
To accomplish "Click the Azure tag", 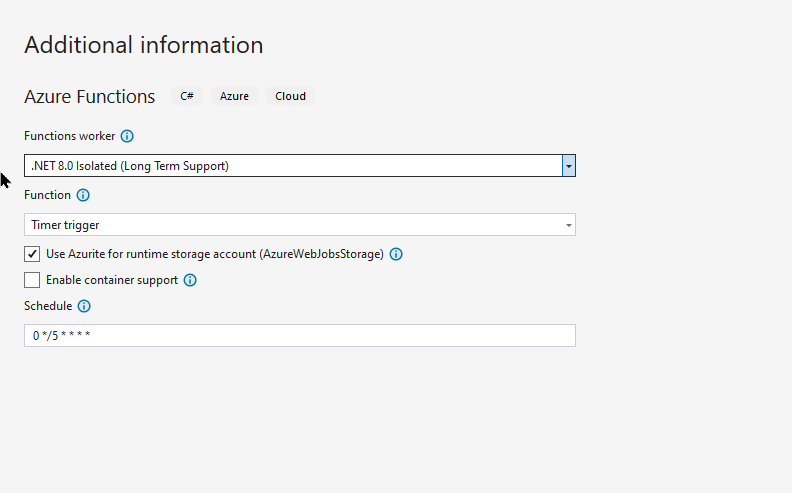I will pyautogui.click(x=234, y=96).
